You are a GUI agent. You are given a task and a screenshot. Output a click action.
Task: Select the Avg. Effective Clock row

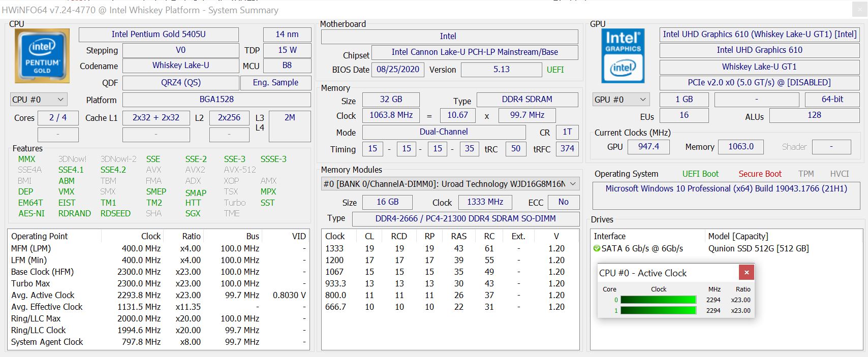point(159,307)
